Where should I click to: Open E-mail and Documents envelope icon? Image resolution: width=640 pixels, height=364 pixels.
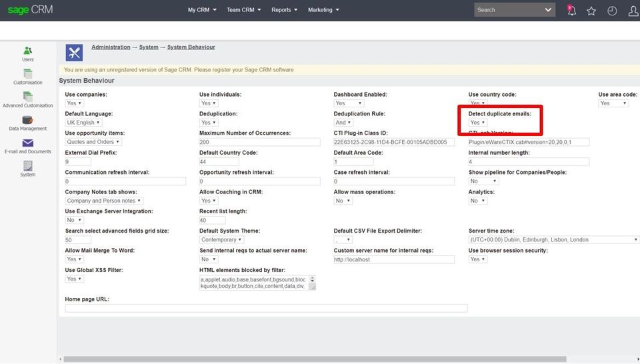pos(28,143)
